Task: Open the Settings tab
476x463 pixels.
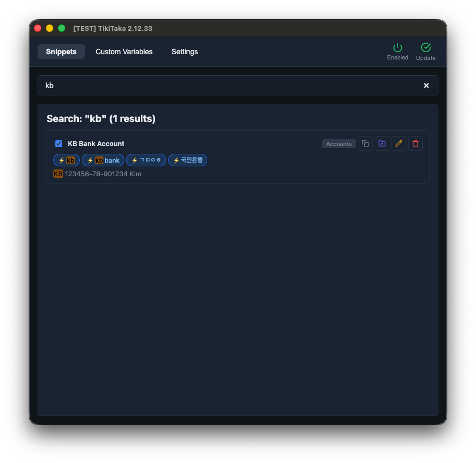Action: click(184, 52)
